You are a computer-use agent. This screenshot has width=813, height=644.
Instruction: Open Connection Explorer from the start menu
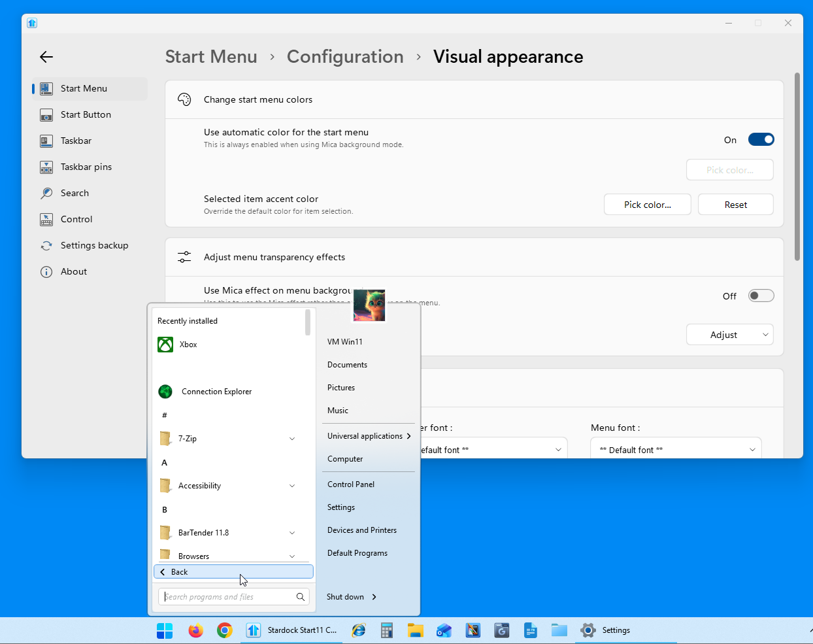216,392
